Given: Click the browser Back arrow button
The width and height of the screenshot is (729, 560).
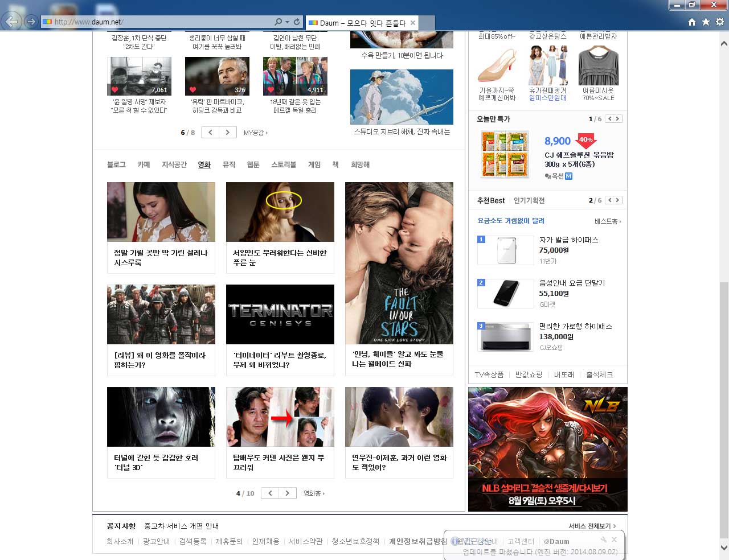Looking at the screenshot, I should point(12,22).
